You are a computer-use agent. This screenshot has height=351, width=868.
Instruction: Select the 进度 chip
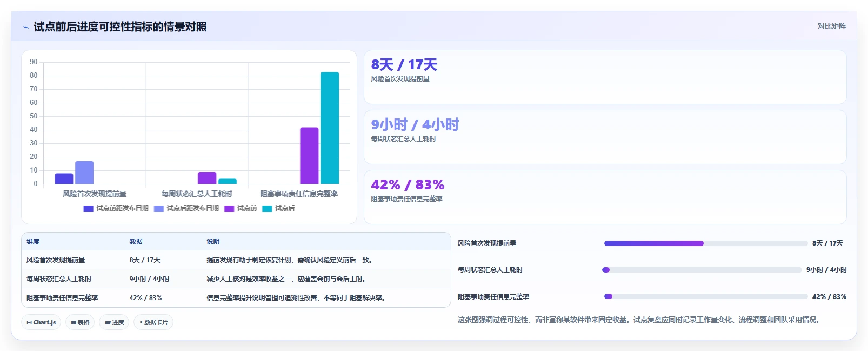coord(114,322)
